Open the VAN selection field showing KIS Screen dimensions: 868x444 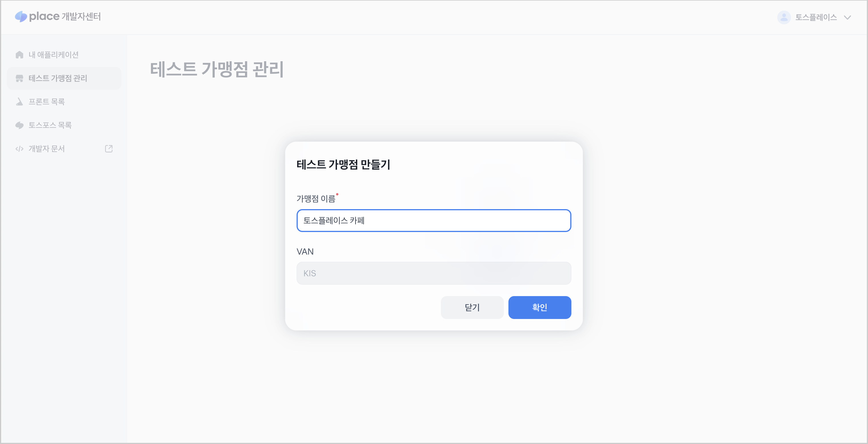click(433, 273)
